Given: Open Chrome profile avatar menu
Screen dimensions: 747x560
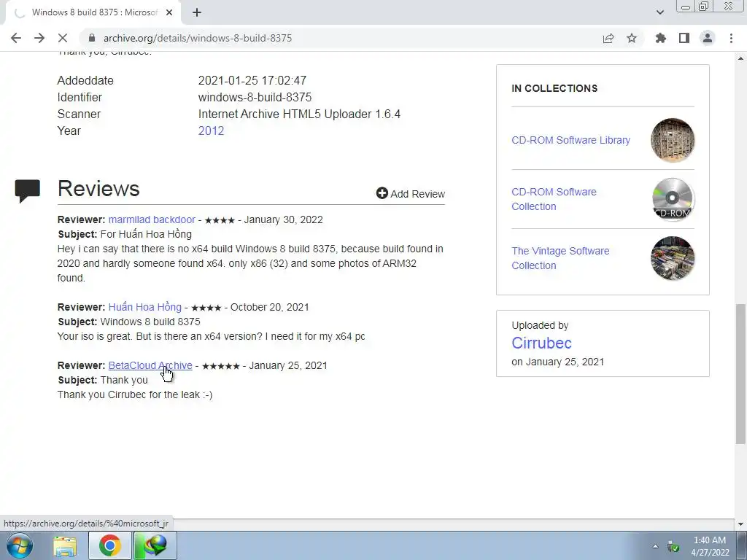Looking at the screenshot, I should pyautogui.click(x=708, y=38).
